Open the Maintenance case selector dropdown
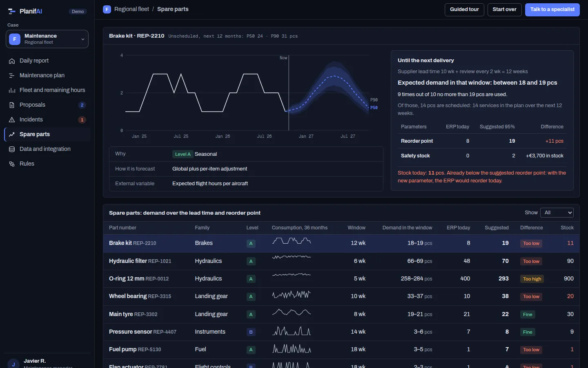This screenshot has height=368, width=588. click(47, 39)
